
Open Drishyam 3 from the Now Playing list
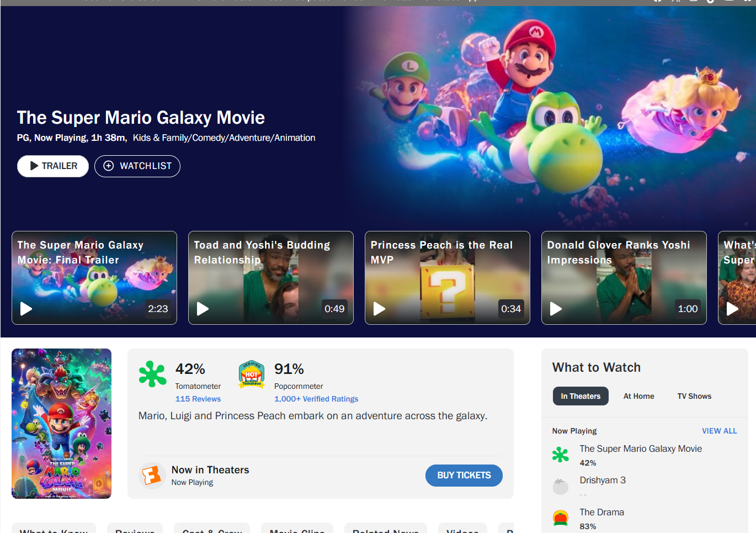(603, 481)
